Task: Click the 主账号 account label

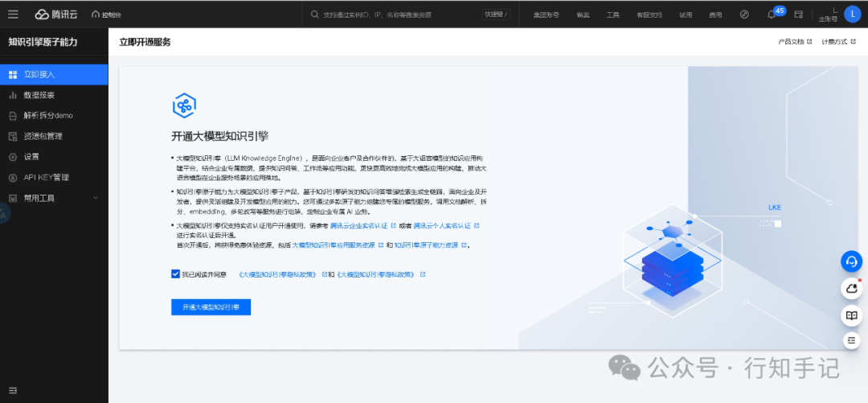Action: (828, 19)
